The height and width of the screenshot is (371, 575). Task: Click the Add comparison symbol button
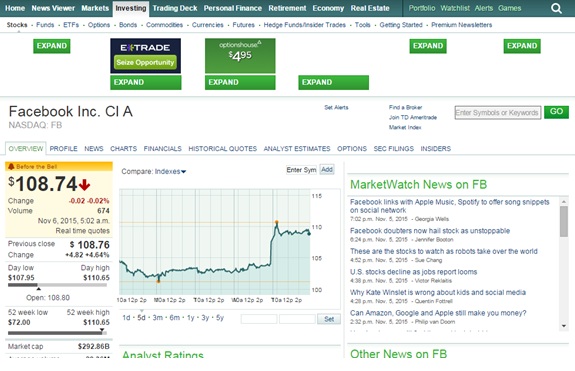click(x=327, y=169)
